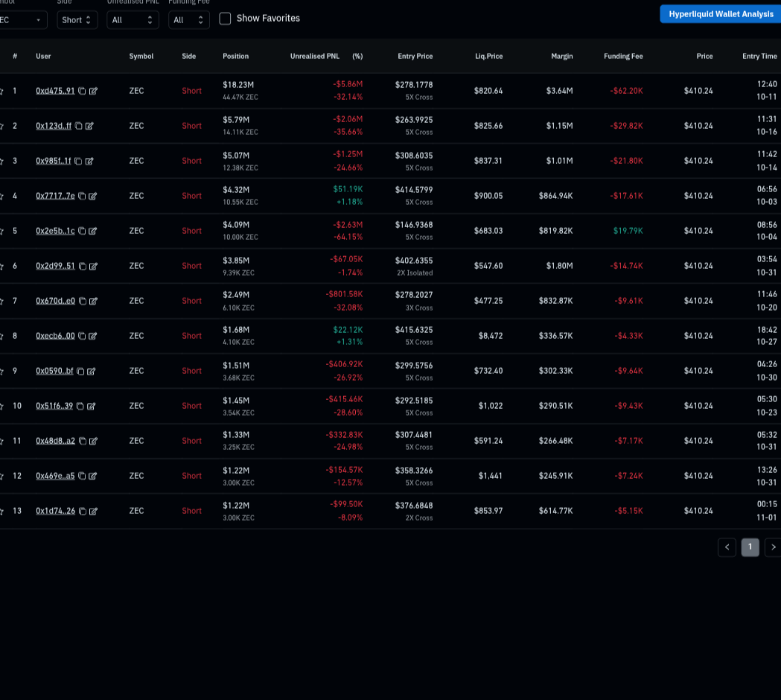Open the Funding Fee filter dropdown
This screenshot has height=700, width=781.
click(x=189, y=20)
